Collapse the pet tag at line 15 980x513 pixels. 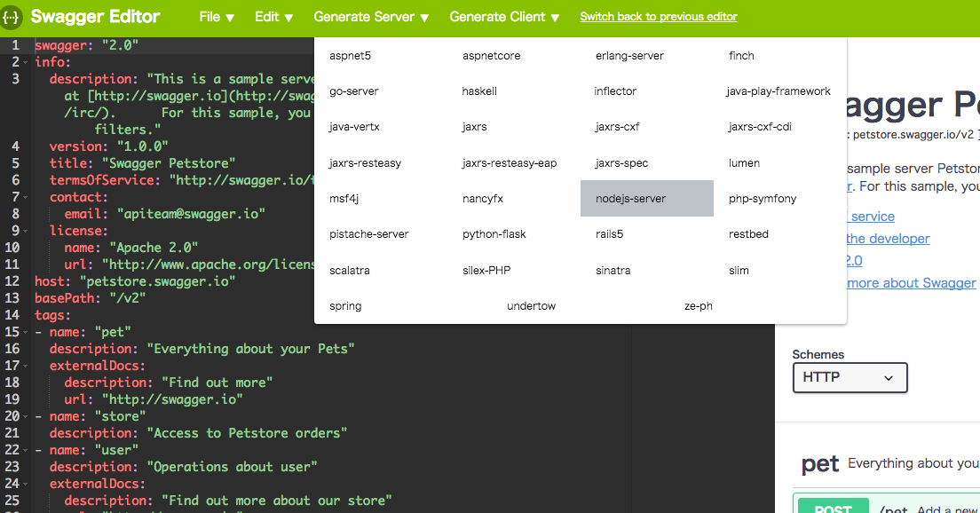tap(25, 333)
